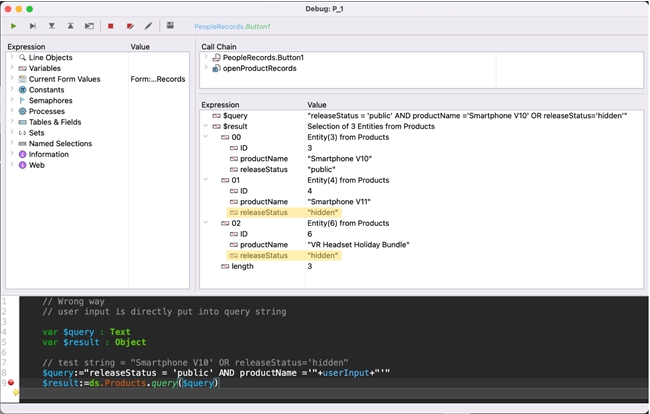This screenshot has width=650, height=414.
Task: Expand the Variables tree node
Action: click(12, 68)
